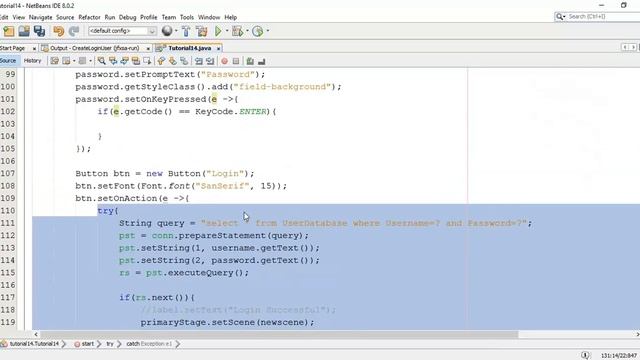The image size is (640, 360).
Task: Open the dropdown beside the globe icon
Action: 176,31
